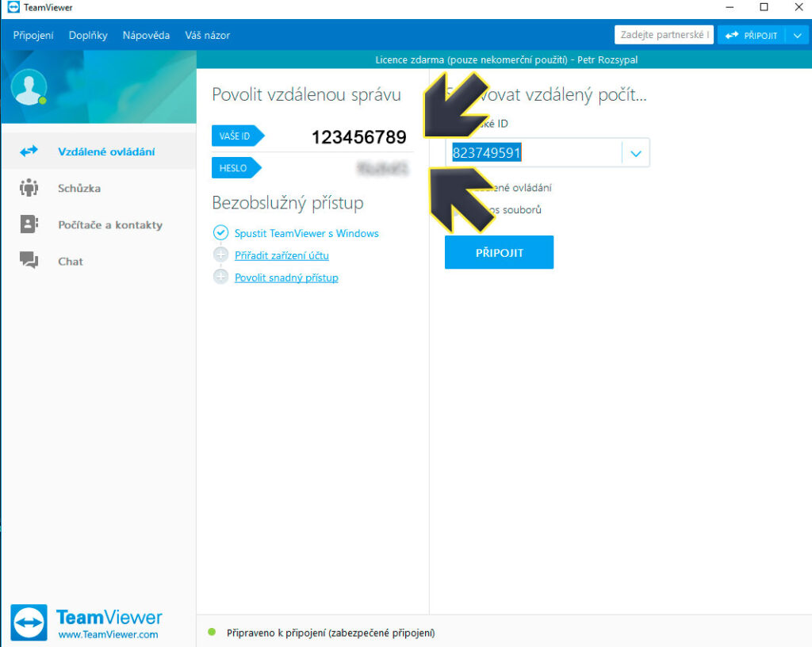Click the plus icon beside Povolit snadný přístup
Viewport: 812px width, 647px height.
coord(220,278)
